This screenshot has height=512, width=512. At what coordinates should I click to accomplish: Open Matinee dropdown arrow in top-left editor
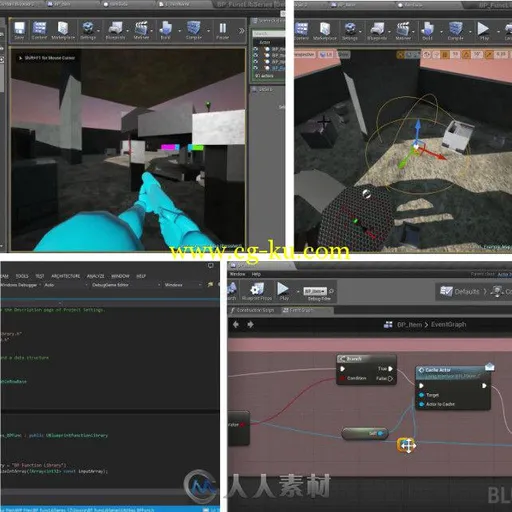click(x=152, y=31)
